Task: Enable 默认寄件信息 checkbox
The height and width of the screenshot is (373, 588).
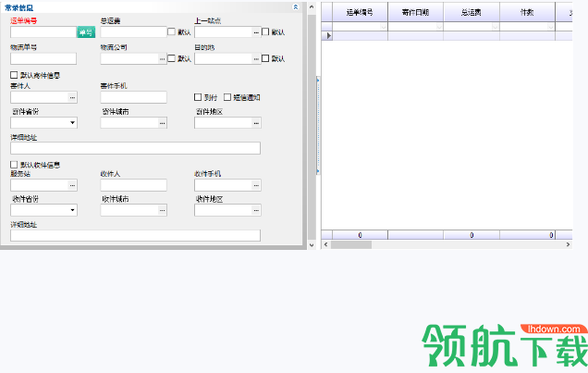Action: pos(14,75)
